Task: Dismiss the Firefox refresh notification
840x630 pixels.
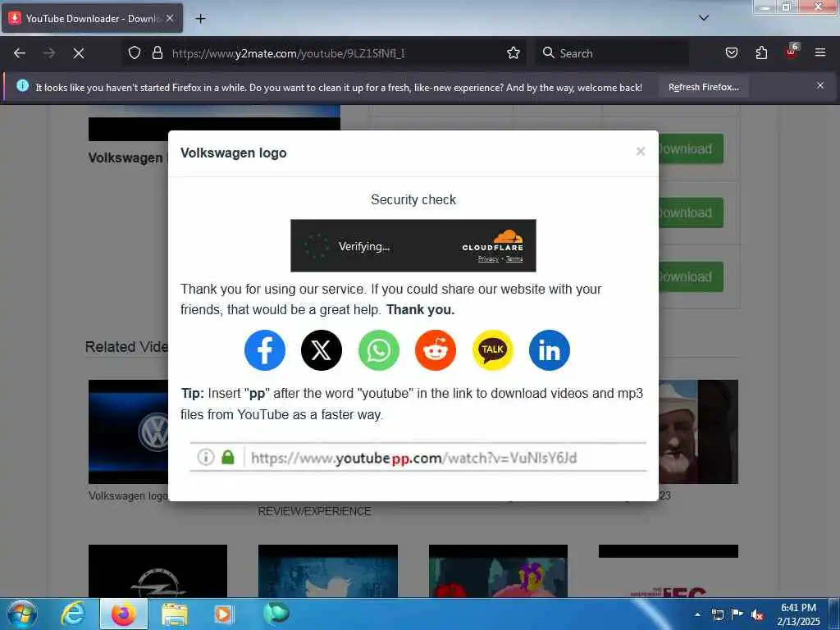Action: coord(820,85)
